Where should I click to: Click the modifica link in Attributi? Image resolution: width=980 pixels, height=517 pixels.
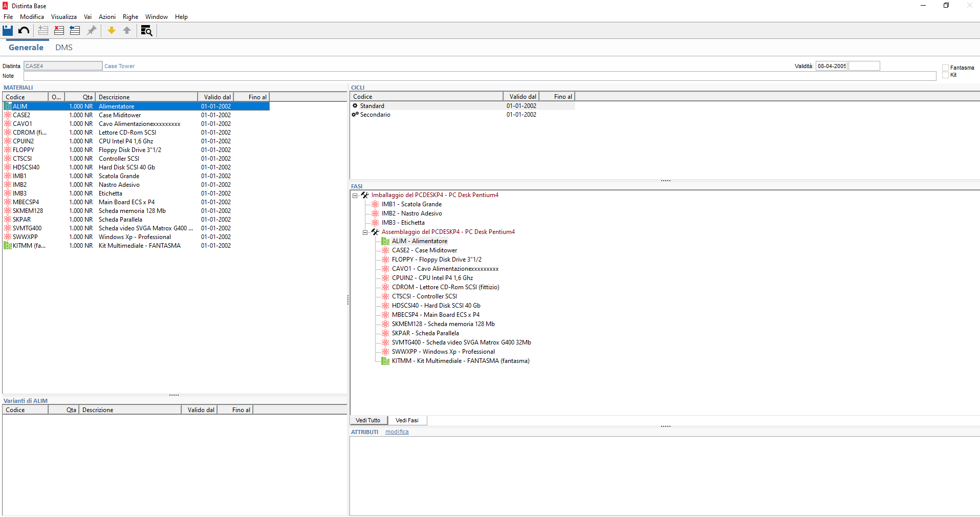397,432
